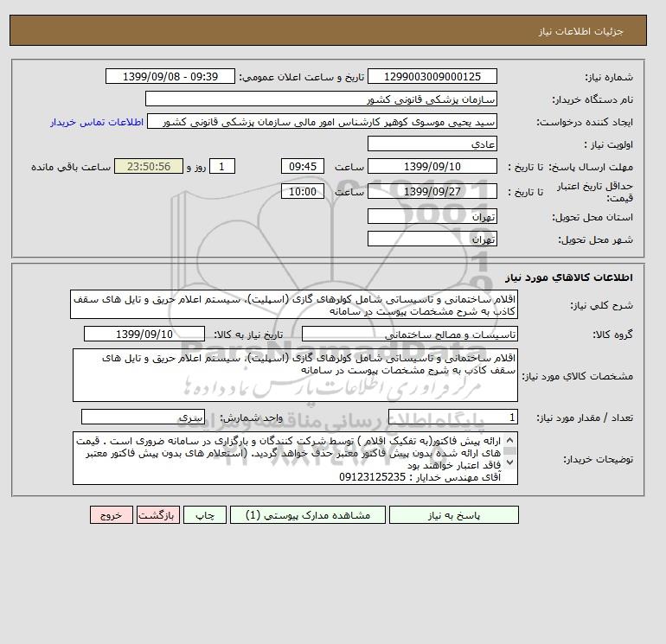Click the unit of measure field سری
666x644 pixels.
pos(143,418)
